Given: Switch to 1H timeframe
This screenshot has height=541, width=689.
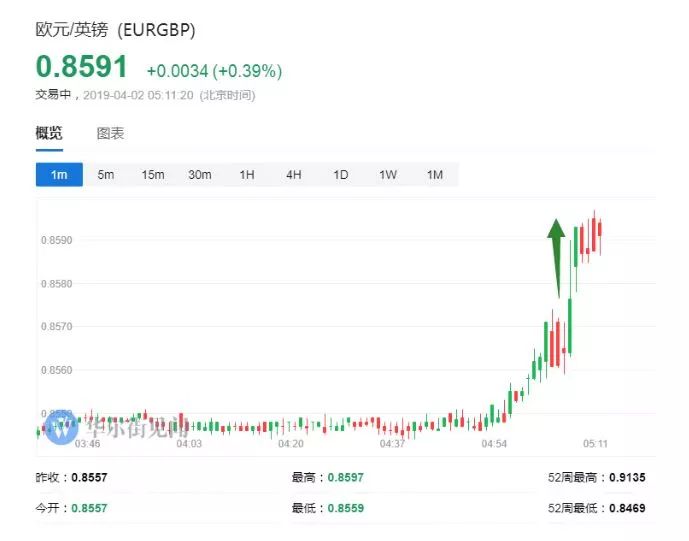Looking at the screenshot, I should click(x=247, y=174).
